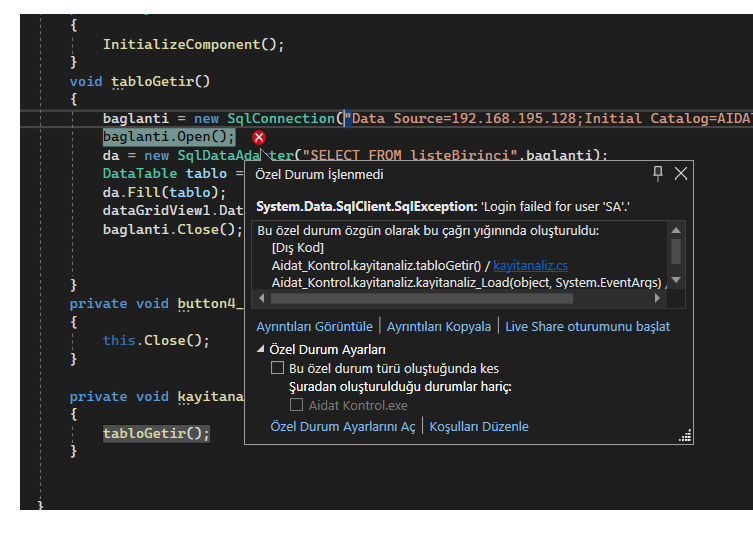Click Aidat_Kontrol.kayitanaliz.kayitanaliz_Load stack entry

coord(466,283)
